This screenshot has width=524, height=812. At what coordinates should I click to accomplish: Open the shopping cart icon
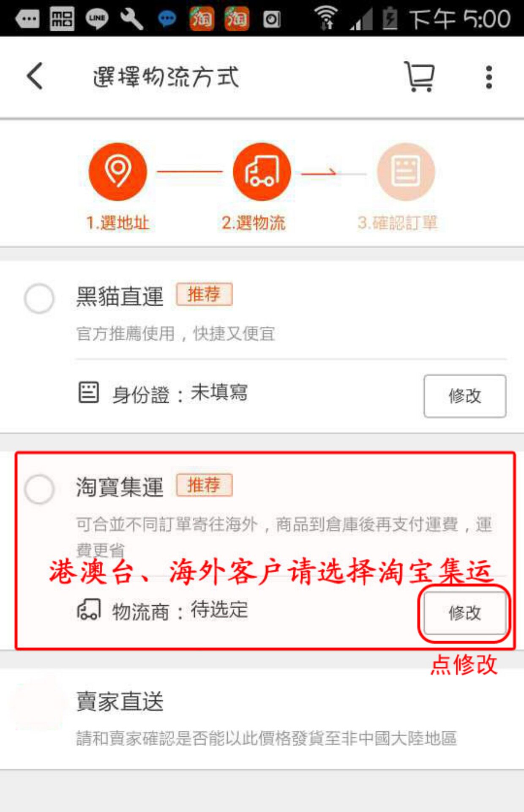tap(419, 77)
